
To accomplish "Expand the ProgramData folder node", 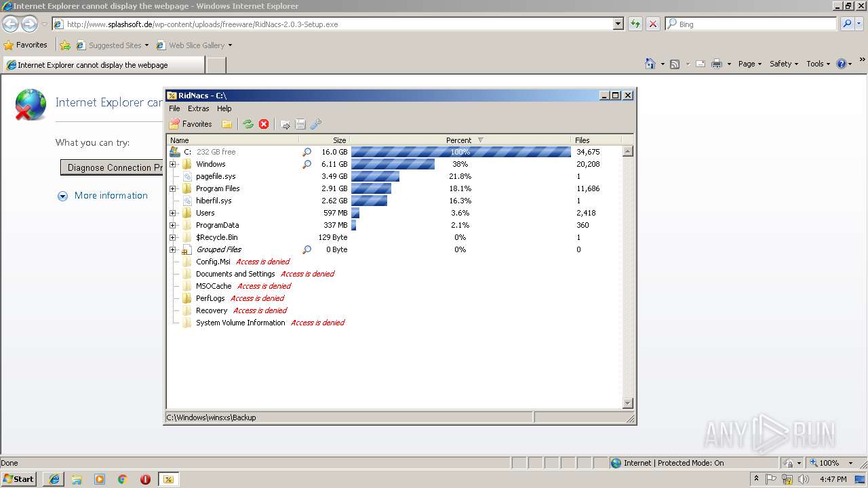I will (173, 225).
